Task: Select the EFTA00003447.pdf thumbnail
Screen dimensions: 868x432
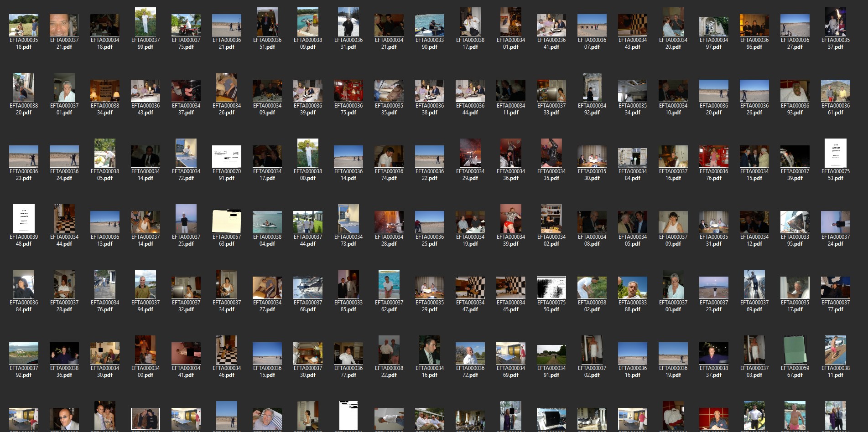Action: pos(470,288)
